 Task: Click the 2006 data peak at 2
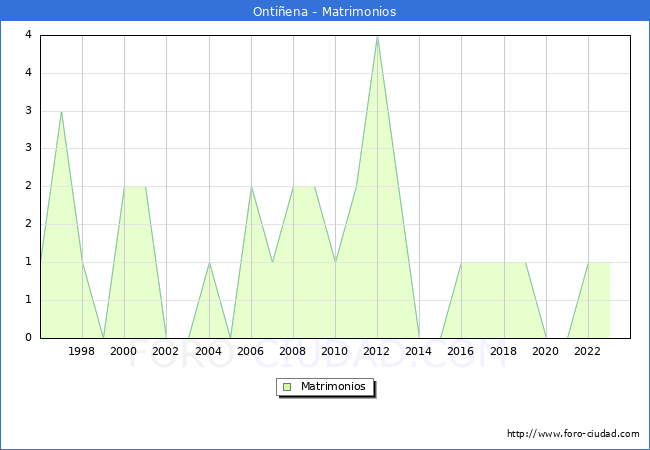tap(251, 187)
